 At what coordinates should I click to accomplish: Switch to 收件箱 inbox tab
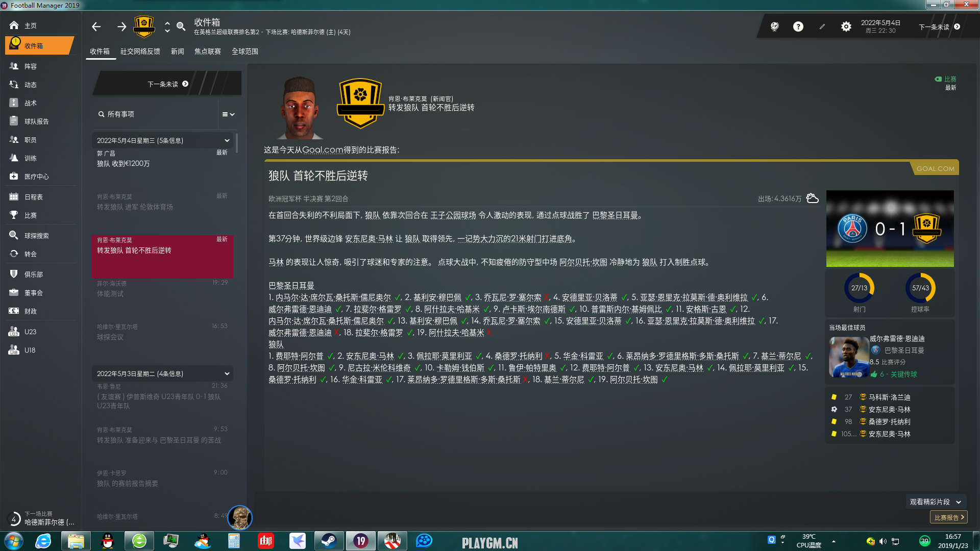(x=100, y=52)
